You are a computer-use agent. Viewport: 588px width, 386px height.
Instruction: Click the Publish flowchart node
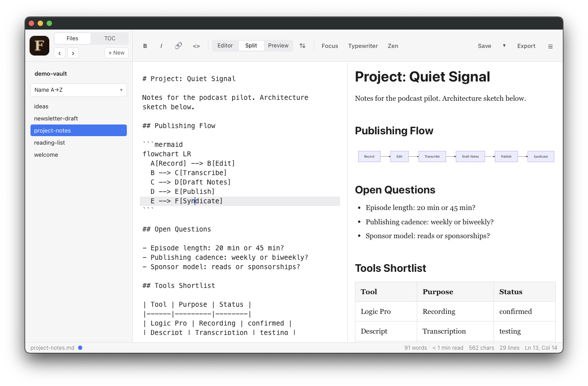[506, 156]
